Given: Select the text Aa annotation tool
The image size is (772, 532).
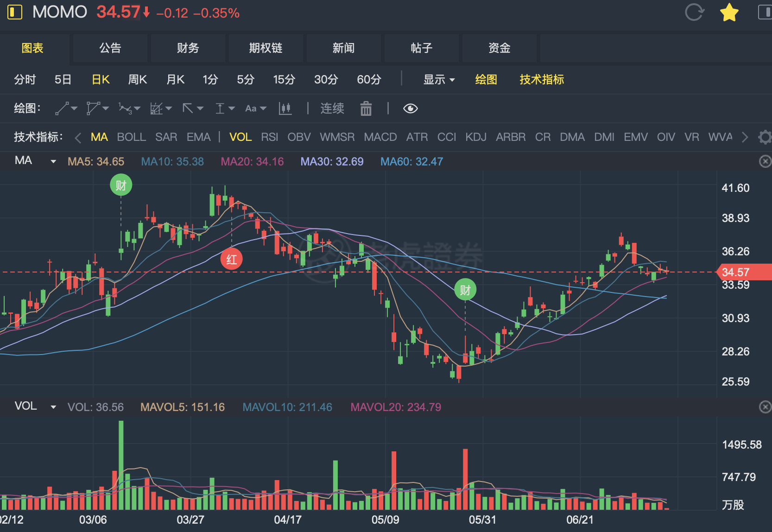Looking at the screenshot, I should pos(251,108).
